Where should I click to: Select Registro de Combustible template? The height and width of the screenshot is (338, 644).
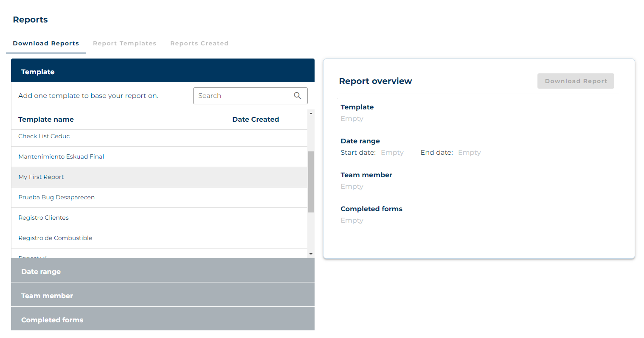point(55,238)
